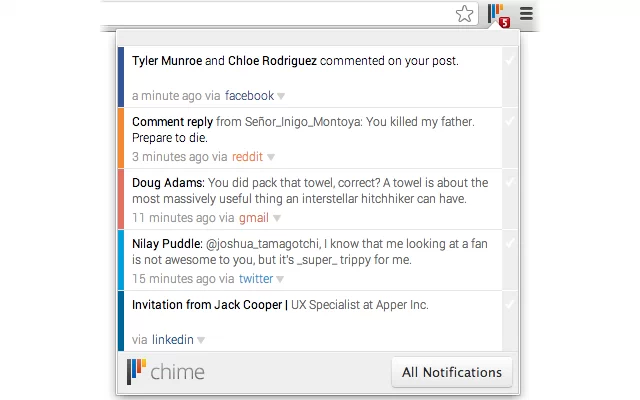Mark the Reddit comment reply as read
This screenshot has height=400, width=640.
coord(510,122)
